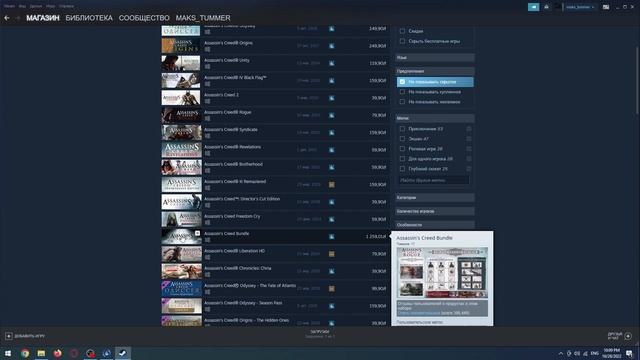Click Assassin's Creed Bundle tooltip preview image
The height and width of the screenshot is (360, 640).
pos(442,272)
